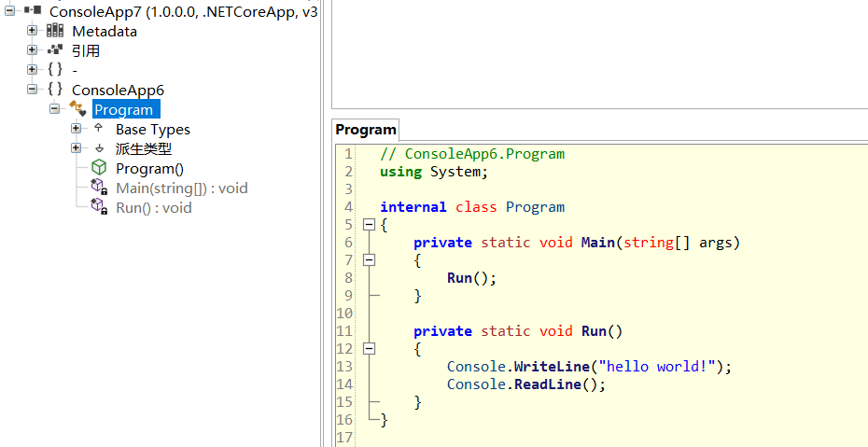Click the Main method private icon
Screen dimensions: 868x447
click(x=99, y=188)
